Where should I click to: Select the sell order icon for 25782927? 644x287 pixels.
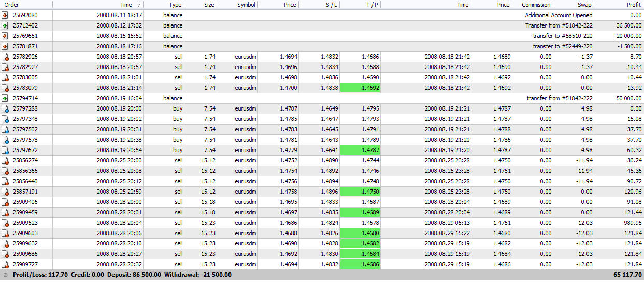coord(5,67)
